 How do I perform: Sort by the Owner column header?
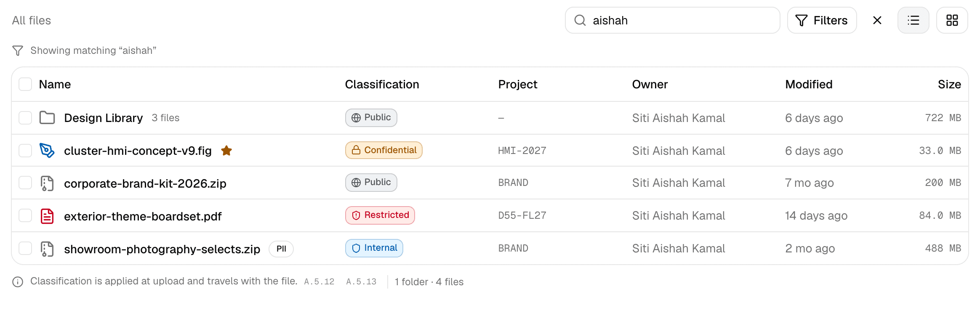[650, 84]
